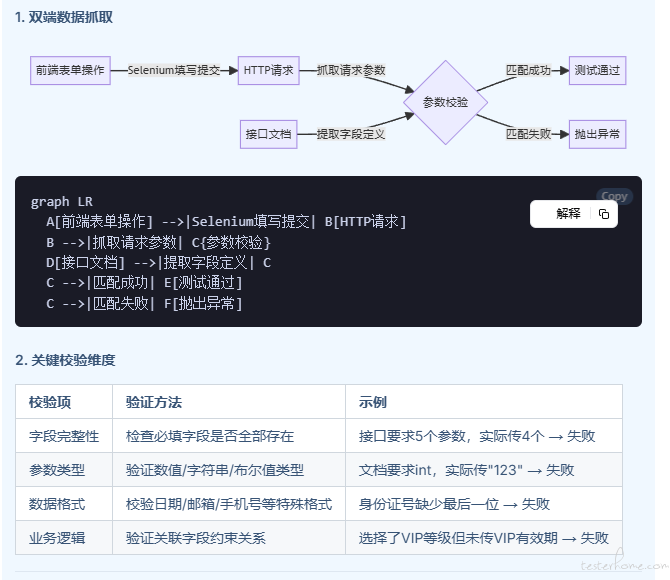This screenshot has width=670, height=580.
Task: Click the 匹配失败 edge label
Action: pyautogui.click(x=528, y=134)
